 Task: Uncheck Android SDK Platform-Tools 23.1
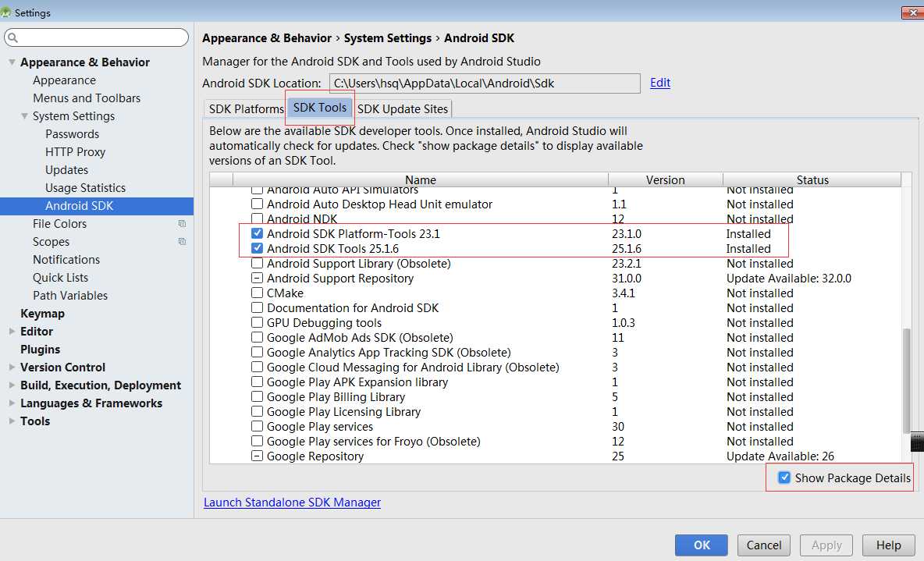257,233
